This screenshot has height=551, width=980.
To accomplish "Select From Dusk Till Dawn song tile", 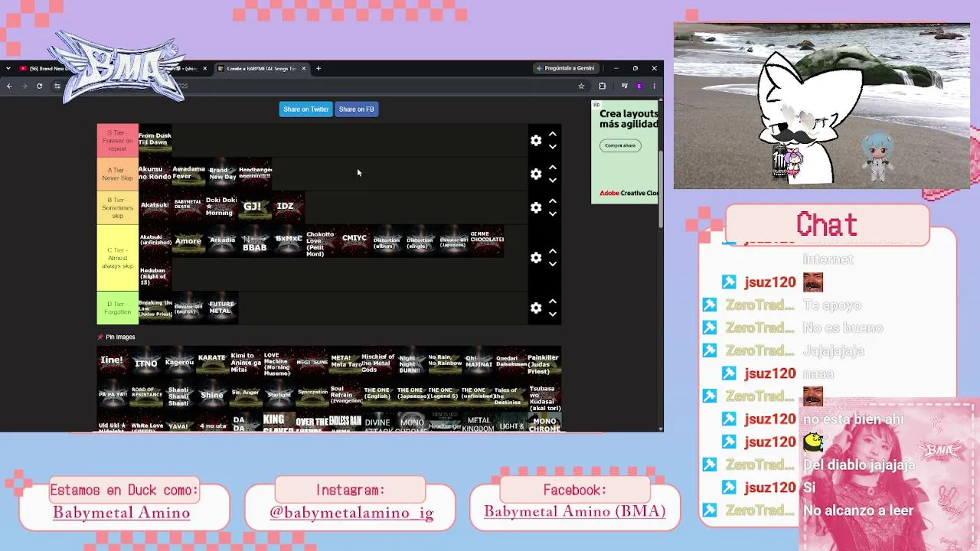I will tap(155, 140).
